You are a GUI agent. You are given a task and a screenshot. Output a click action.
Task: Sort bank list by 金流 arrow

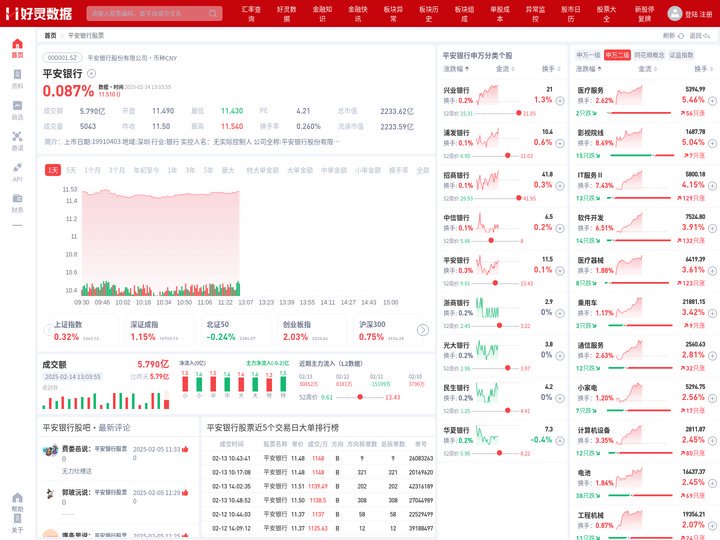(x=512, y=69)
